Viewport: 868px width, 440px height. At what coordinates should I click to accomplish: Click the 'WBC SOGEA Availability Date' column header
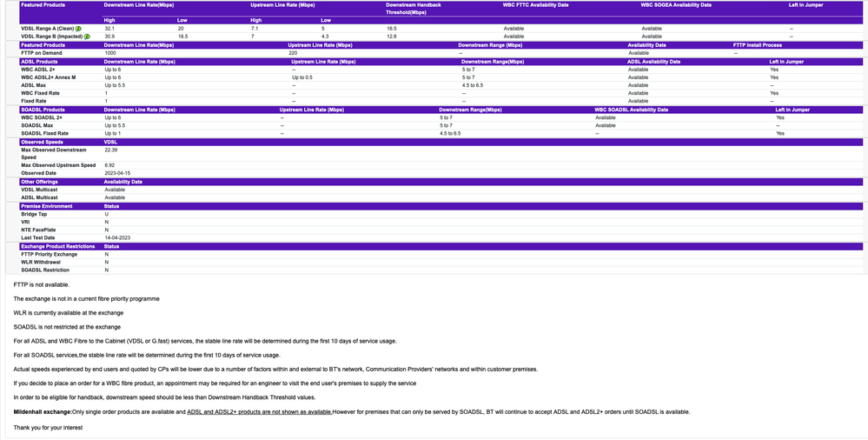(676, 5)
